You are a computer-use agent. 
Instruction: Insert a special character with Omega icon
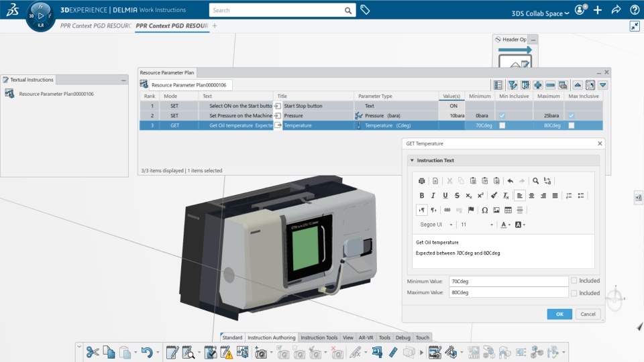point(484,210)
